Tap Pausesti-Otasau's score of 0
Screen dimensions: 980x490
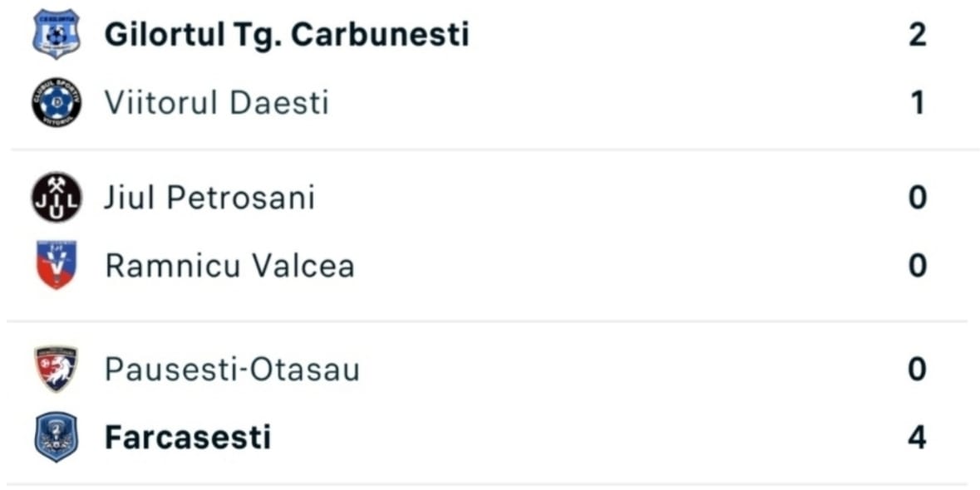pos(917,369)
